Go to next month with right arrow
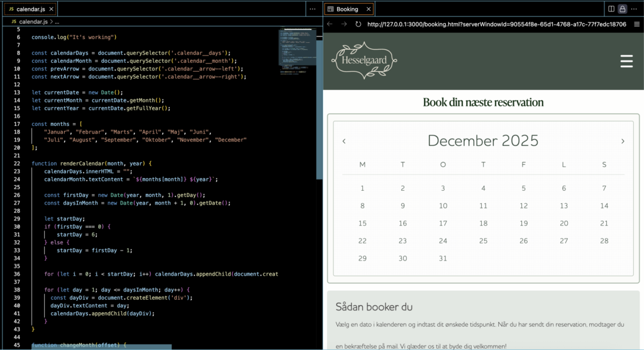The height and width of the screenshot is (350, 644). click(x=623, y=141)
